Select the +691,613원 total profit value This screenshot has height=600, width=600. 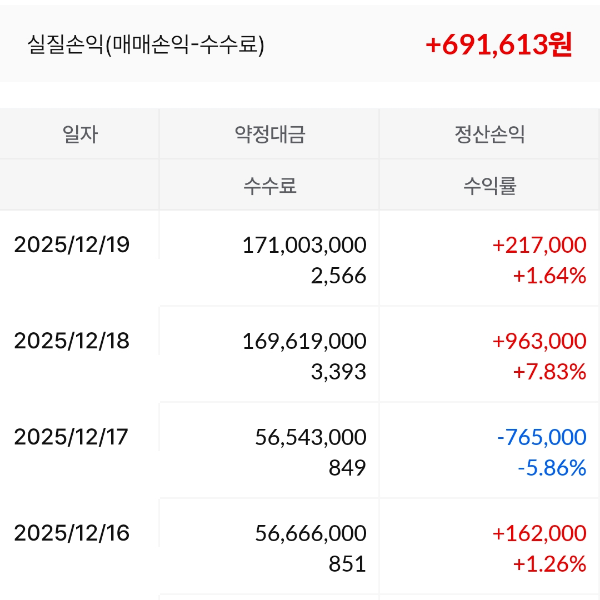click(498, 45)
